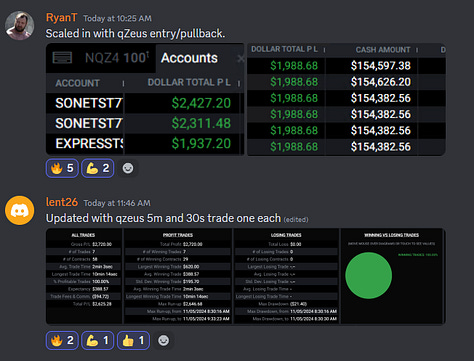Click the $1,937.20 profit value
The width and height of the screenshot is (474, 361).
click(x=201, y=144)
